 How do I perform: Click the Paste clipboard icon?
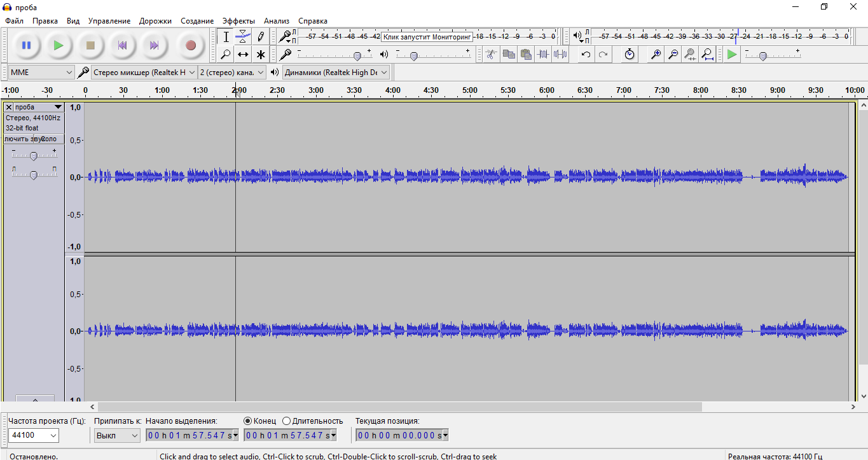(525, 54)
